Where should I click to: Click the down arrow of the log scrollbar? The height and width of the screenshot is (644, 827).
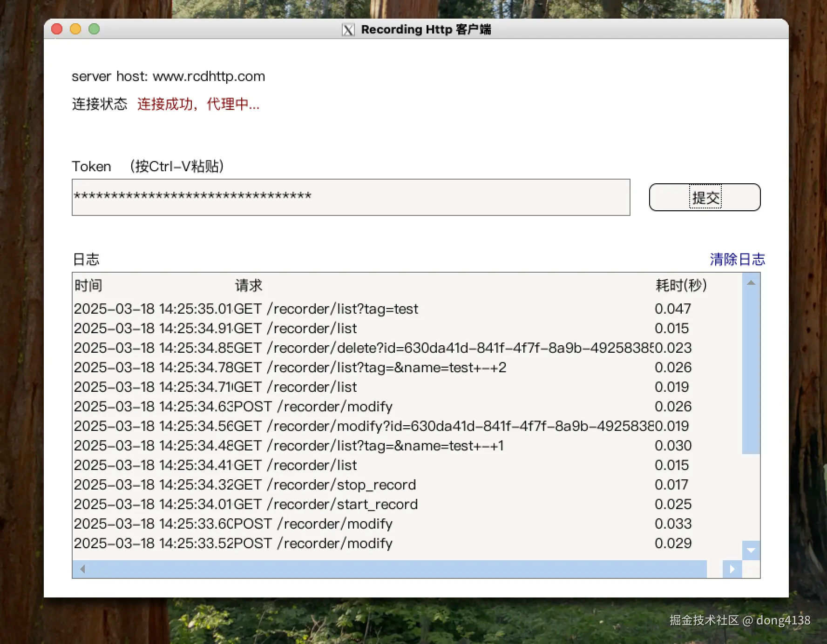tap(751, 551)
